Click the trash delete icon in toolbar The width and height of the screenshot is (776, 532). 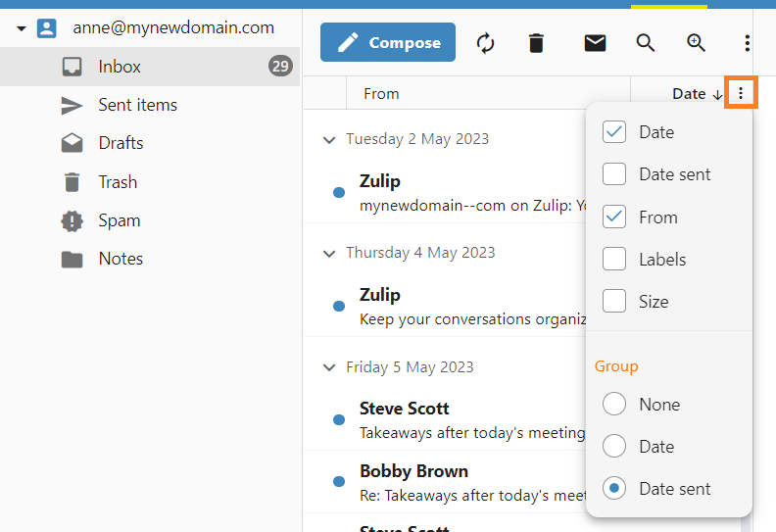click(536, 43)
